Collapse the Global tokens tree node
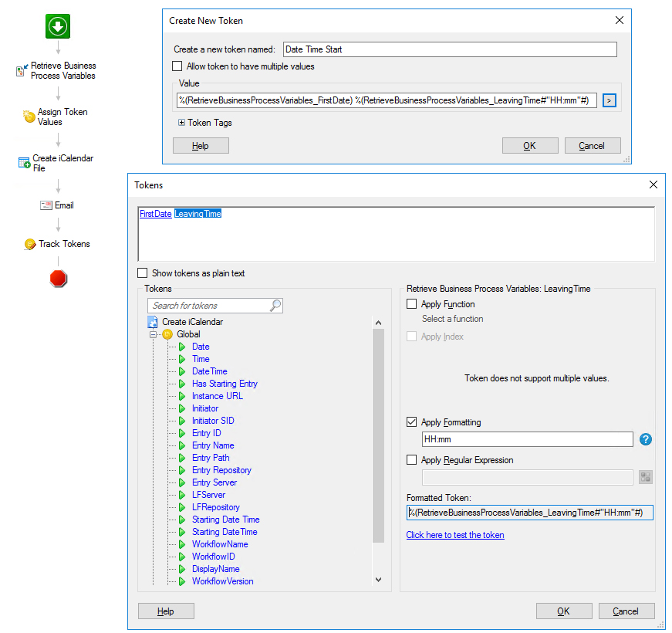 pos(154,334)
